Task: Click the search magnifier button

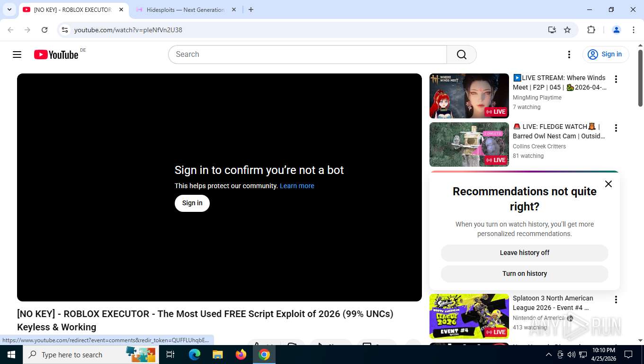Action: pos(462,55)
